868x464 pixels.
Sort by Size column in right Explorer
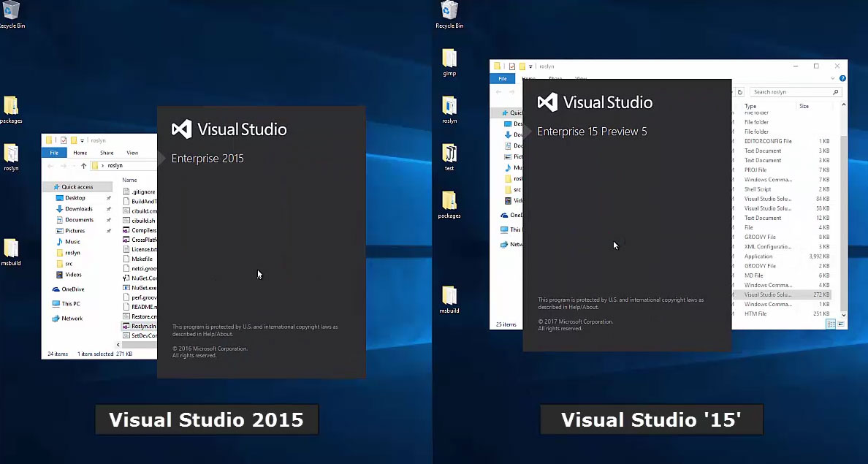[x=804, y=106]
